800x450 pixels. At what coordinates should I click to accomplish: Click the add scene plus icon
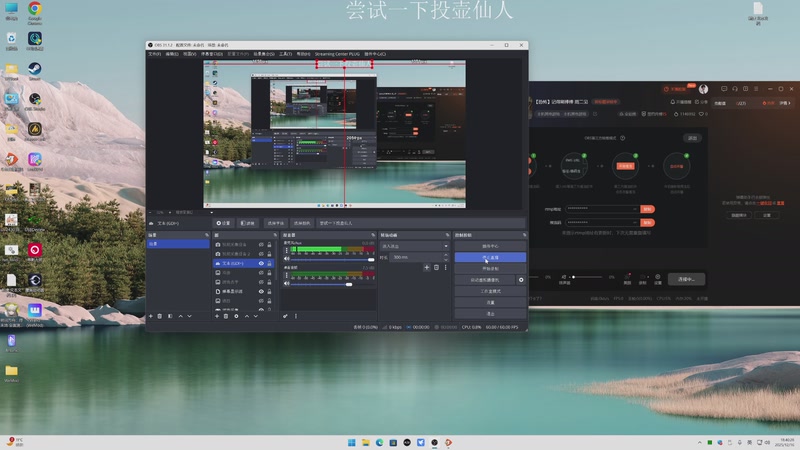151,316
